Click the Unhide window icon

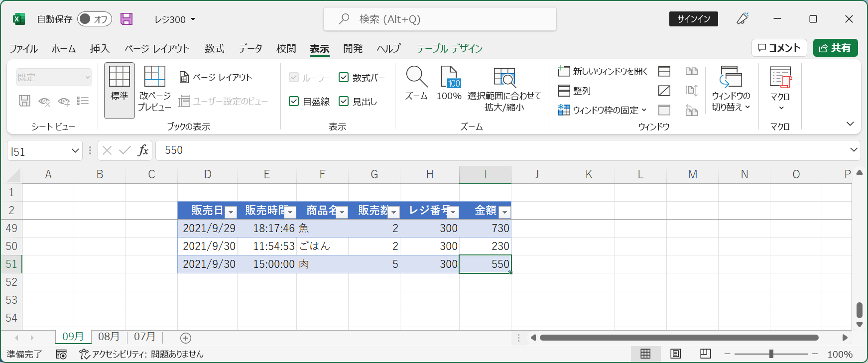[664, 110]
